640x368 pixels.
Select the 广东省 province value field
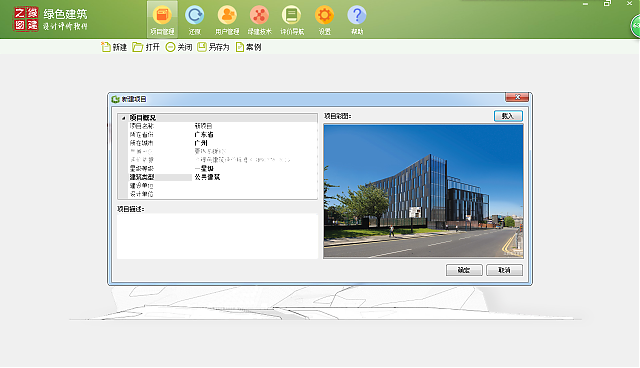coord(255,135)
